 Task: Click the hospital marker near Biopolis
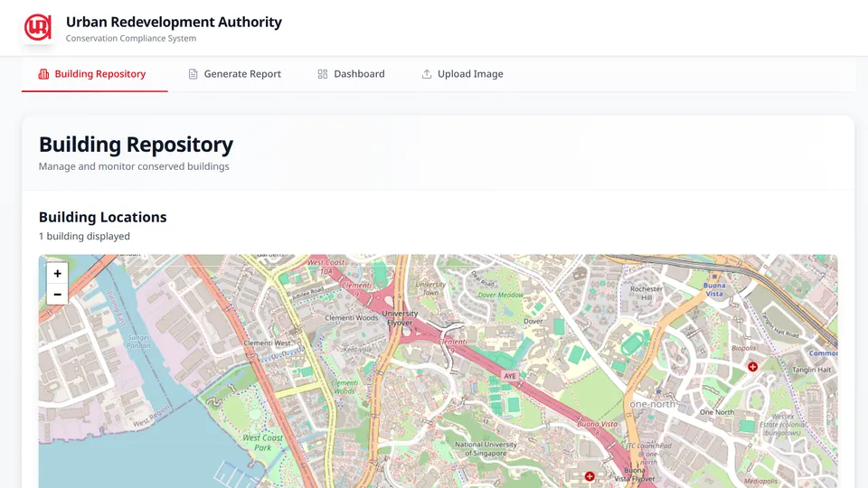(752, 367)
